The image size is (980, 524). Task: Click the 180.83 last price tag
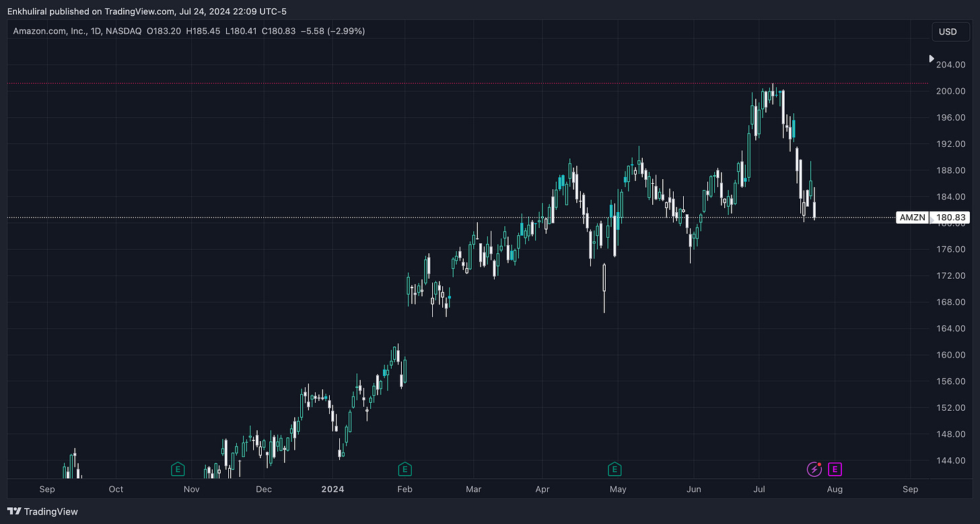coord(951,218)
